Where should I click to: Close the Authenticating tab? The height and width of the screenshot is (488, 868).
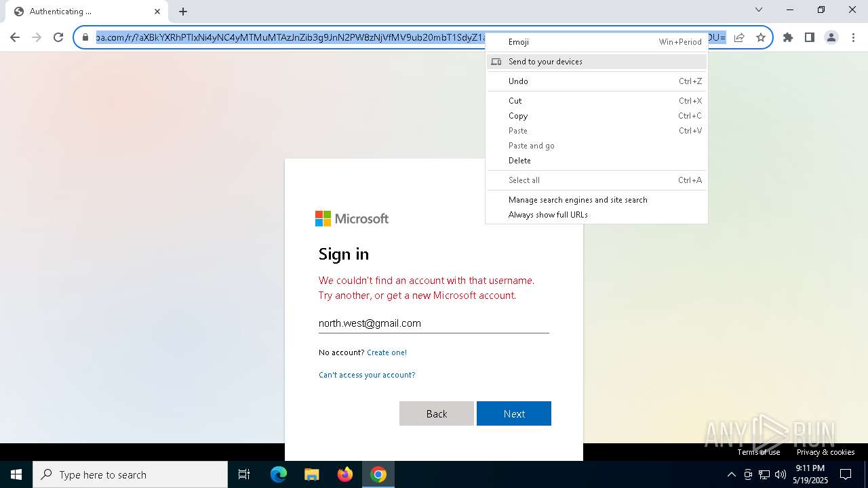tap(157, 12)
